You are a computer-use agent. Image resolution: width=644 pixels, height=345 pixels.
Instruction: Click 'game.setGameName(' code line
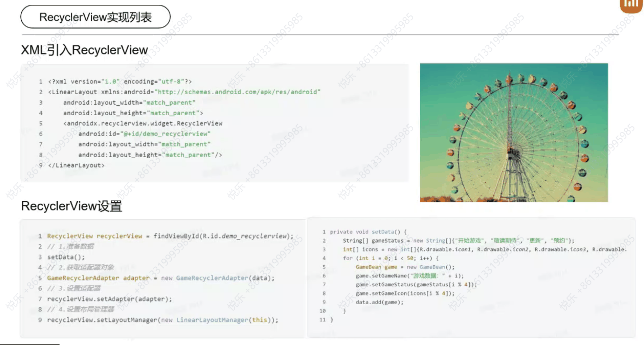point(410,276)
